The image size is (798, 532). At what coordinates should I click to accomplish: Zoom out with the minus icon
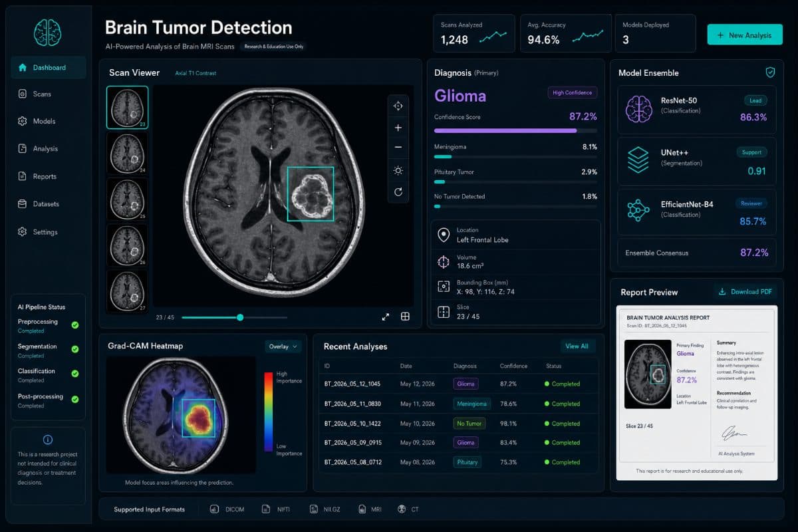point(398,147)
